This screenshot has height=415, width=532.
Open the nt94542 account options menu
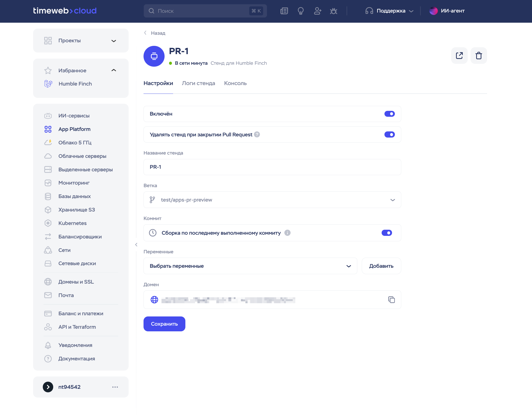(115, 387)
